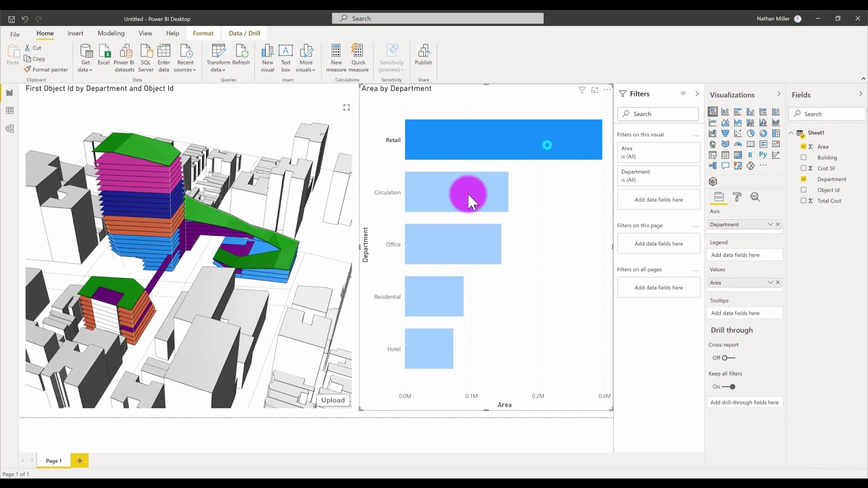Switch to the Data / Drill ribbon tab
This screenshot has width=868, height=488.
click(x=244, y=33)
